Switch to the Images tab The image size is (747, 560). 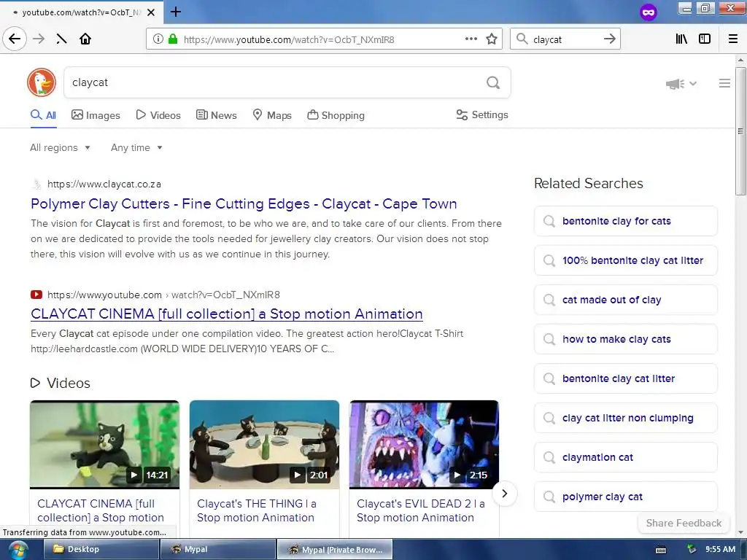(96, 115)
